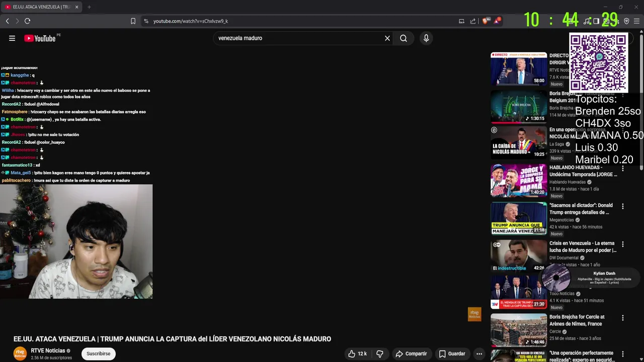Open the Cercle channel name
This screenshot has width=644, height=362.
pyautogui.click(x=555, y=331)
